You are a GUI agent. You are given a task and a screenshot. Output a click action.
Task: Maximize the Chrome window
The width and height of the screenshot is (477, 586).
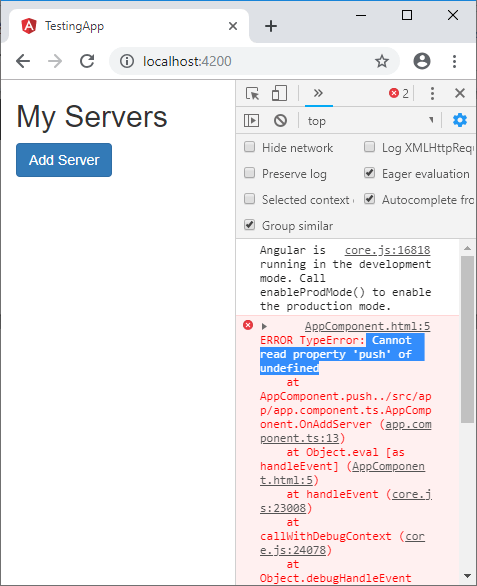point(407,16)
